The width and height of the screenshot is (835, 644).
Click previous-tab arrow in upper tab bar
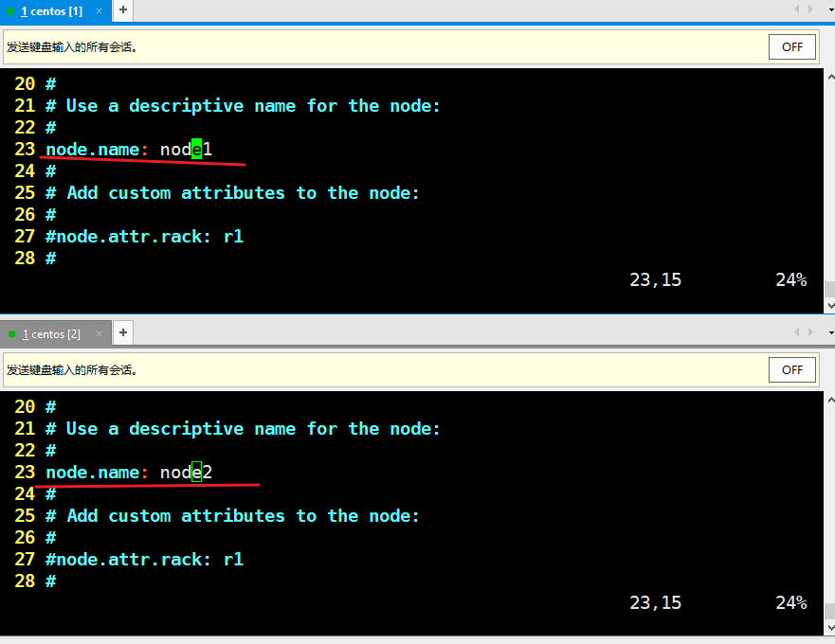pos(797,9)
